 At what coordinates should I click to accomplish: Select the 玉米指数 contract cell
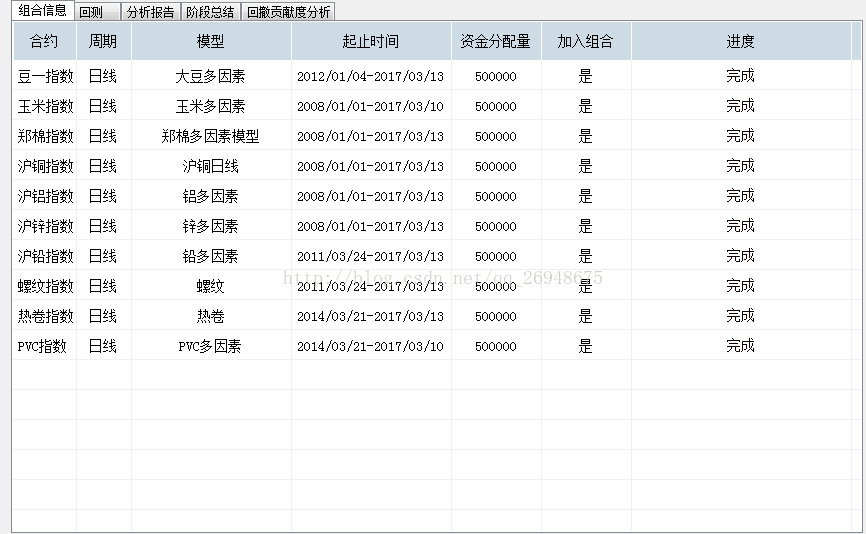click(45, 106)
